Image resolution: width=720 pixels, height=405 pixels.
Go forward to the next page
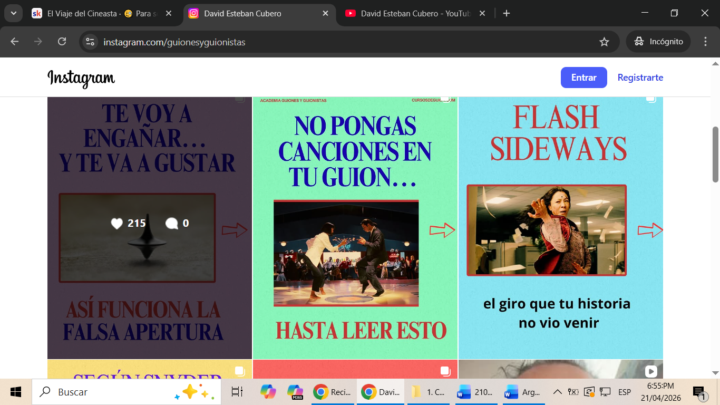coord(38,42)
